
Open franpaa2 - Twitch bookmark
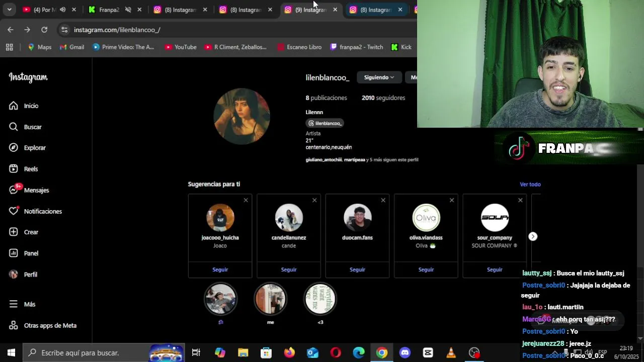(x=356, y=47)
